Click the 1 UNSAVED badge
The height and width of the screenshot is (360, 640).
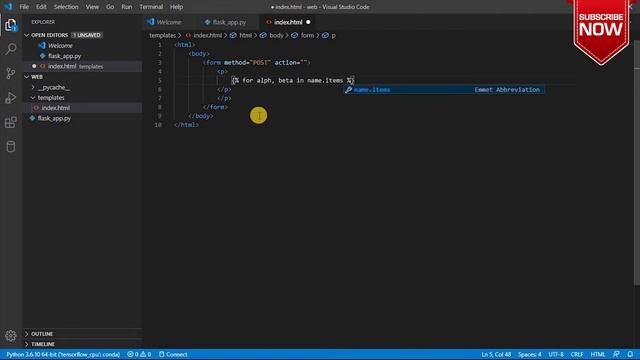[87, 35]
